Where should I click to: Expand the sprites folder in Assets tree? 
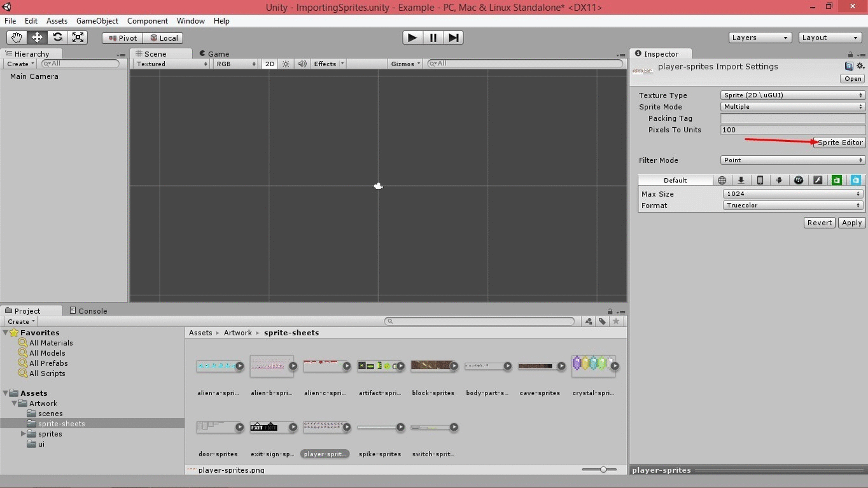point(24,434)
